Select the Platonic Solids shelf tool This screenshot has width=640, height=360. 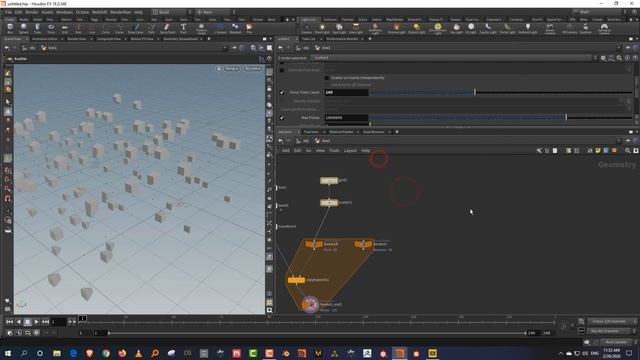point(201,28)
